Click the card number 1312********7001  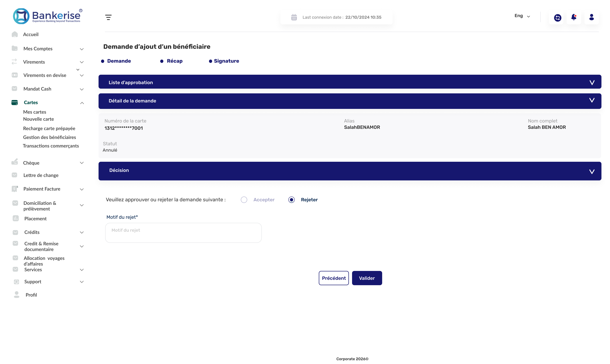[x=124, y=128]
